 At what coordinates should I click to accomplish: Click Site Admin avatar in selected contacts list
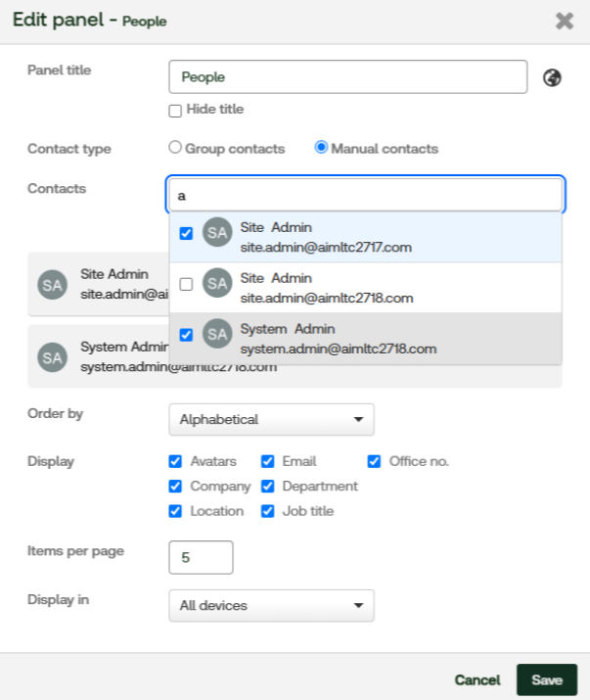(52, 285)
